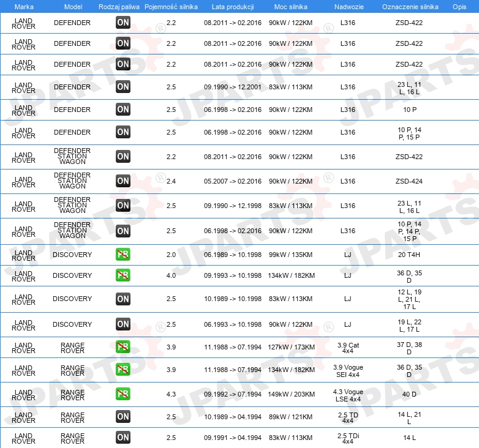Click the ON diesel icon for Defender 2.5 09.1990

[123, 87]
